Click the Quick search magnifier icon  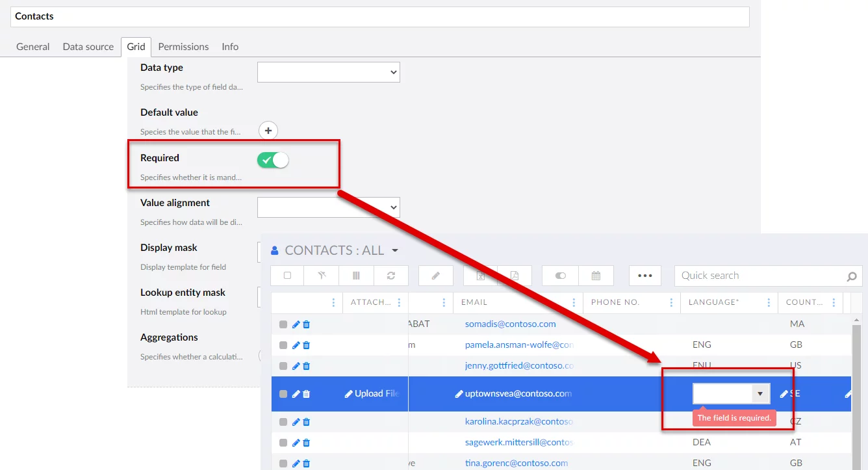click(x=851, y=276)
